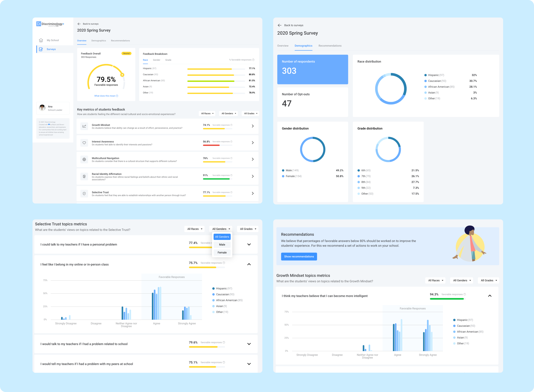Click the Surveys edit icon in sidebar
This screenshot has height=392, width=534.
41,49
